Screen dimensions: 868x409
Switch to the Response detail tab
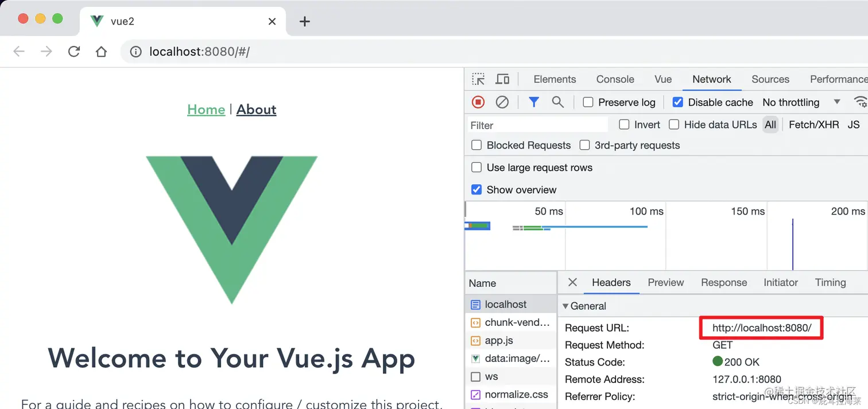click(724, 282)
